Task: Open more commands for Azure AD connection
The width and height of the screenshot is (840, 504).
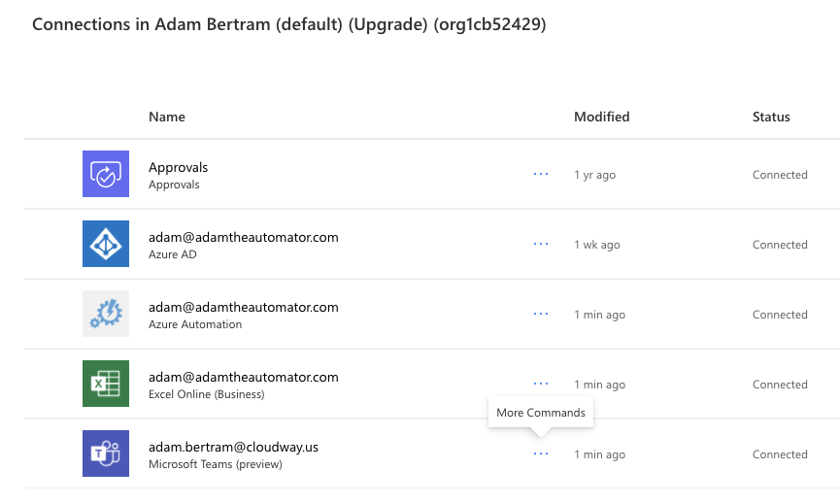Action: (x=541, y=244)
